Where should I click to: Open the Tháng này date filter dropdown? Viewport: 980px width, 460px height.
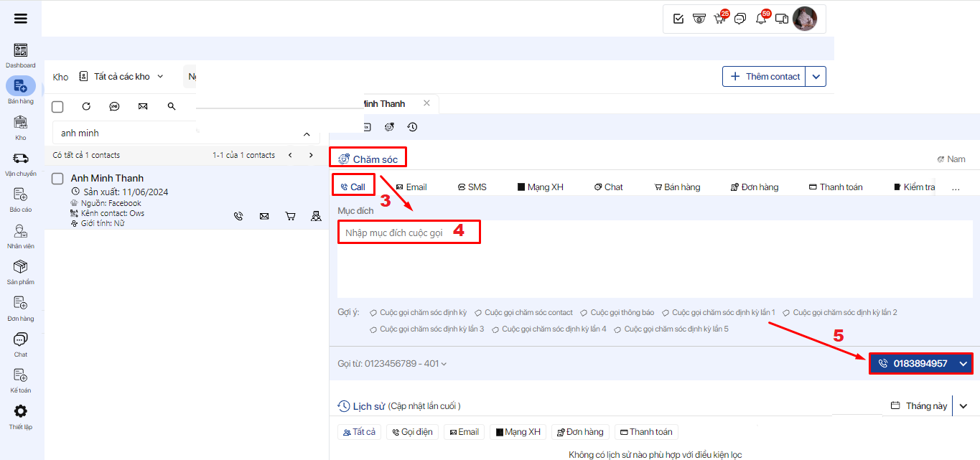tap(963, 406)
